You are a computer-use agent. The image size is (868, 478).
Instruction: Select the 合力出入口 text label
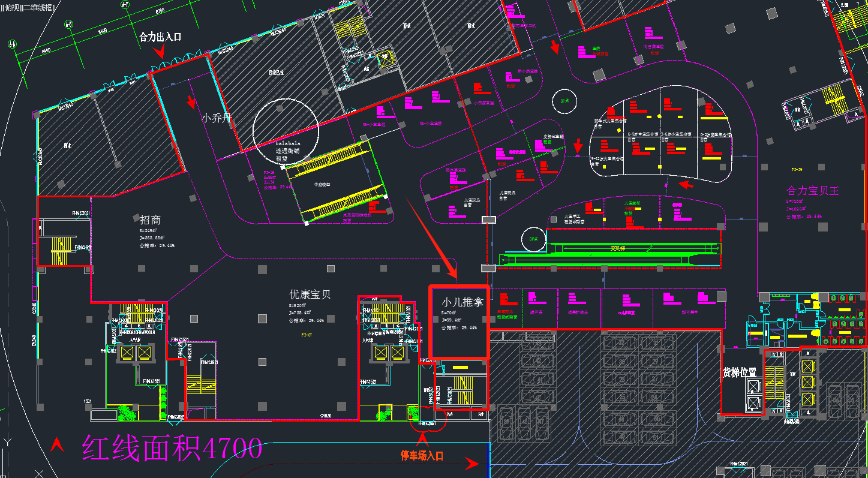click(x=160, y=37)
